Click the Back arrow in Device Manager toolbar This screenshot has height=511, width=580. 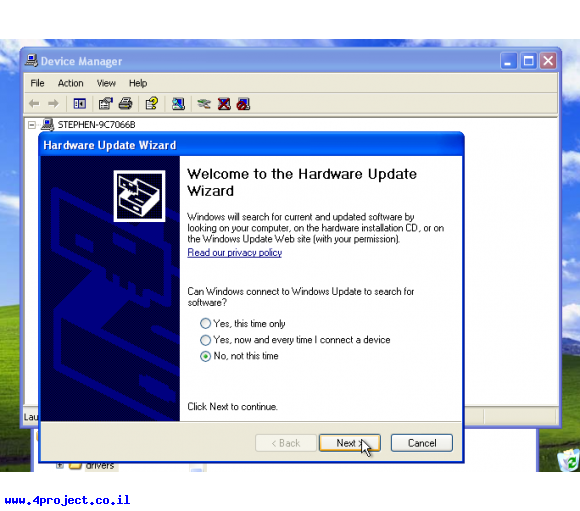34,104
